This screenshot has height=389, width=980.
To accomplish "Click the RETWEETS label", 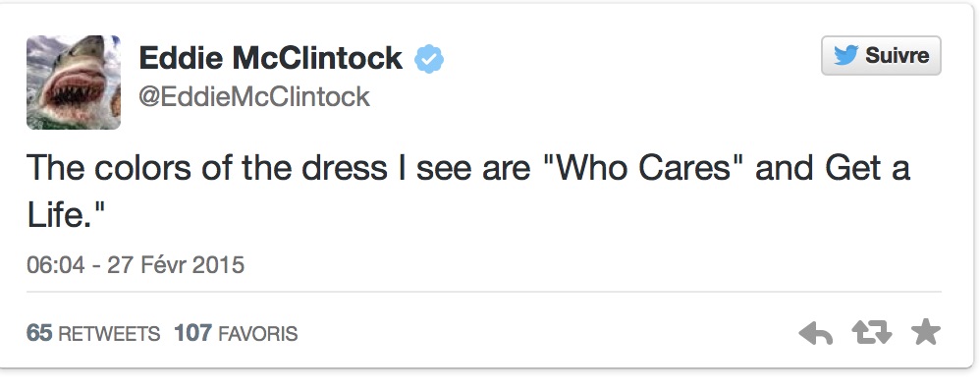I will [x=109, y=334].
